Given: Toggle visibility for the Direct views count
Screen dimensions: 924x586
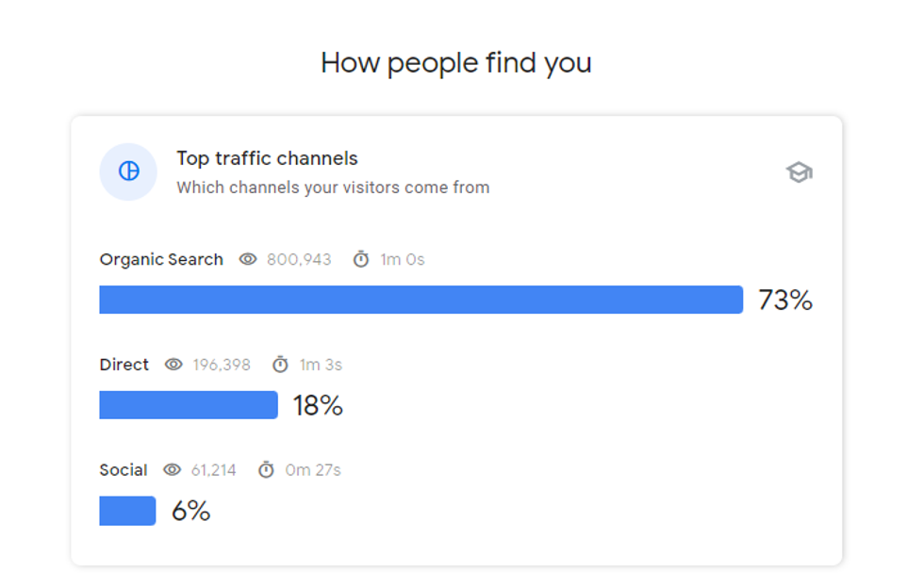Looking at the screenshot, I should (173, 365).
